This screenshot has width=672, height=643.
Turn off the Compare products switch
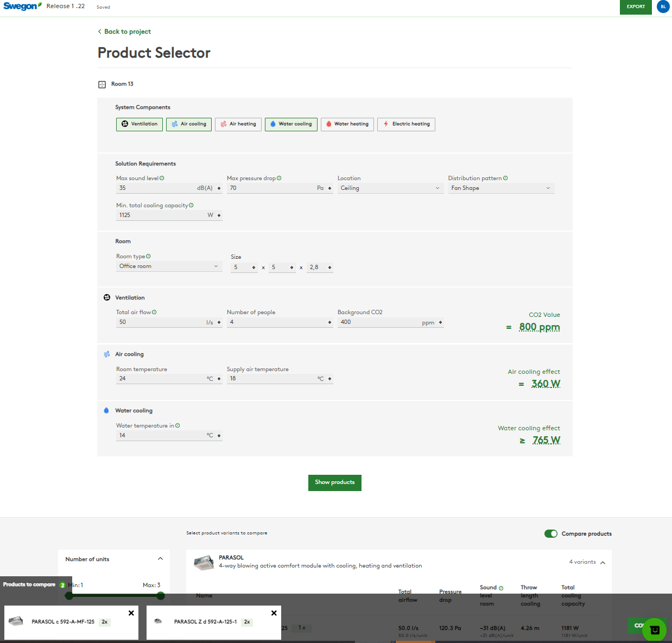pyautogui.click(x=550, y=533)
